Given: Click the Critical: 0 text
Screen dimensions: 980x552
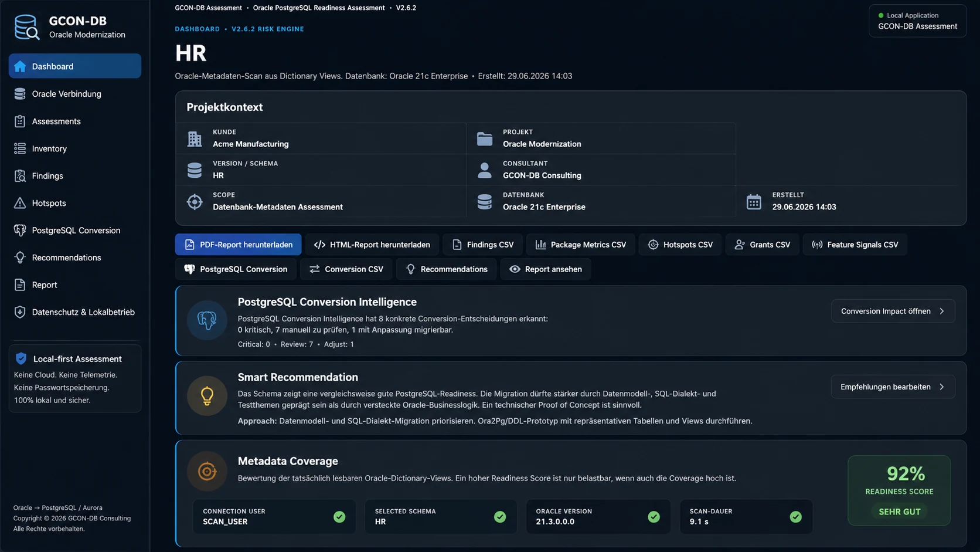Looking at the screenshot, I should point(254,344).
